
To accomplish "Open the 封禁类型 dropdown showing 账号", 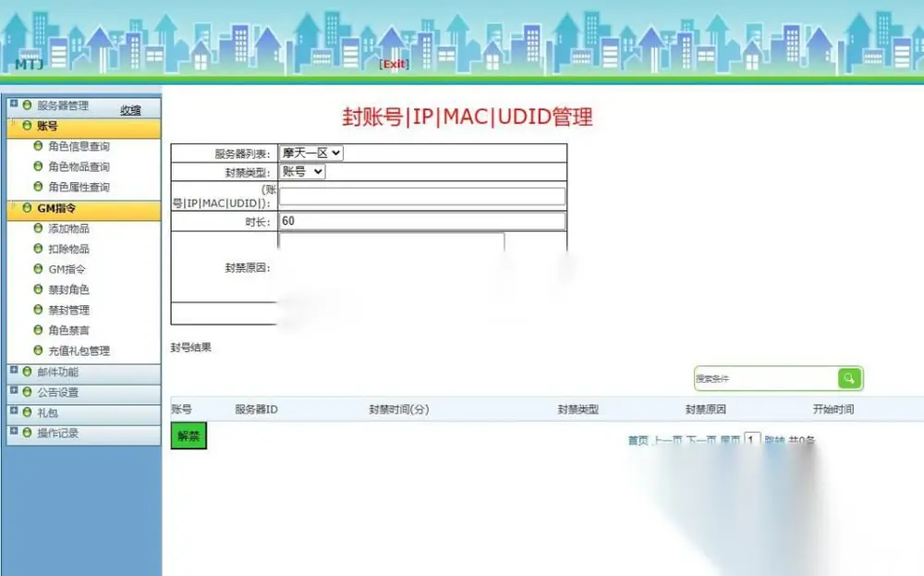I will click(302, 172).
